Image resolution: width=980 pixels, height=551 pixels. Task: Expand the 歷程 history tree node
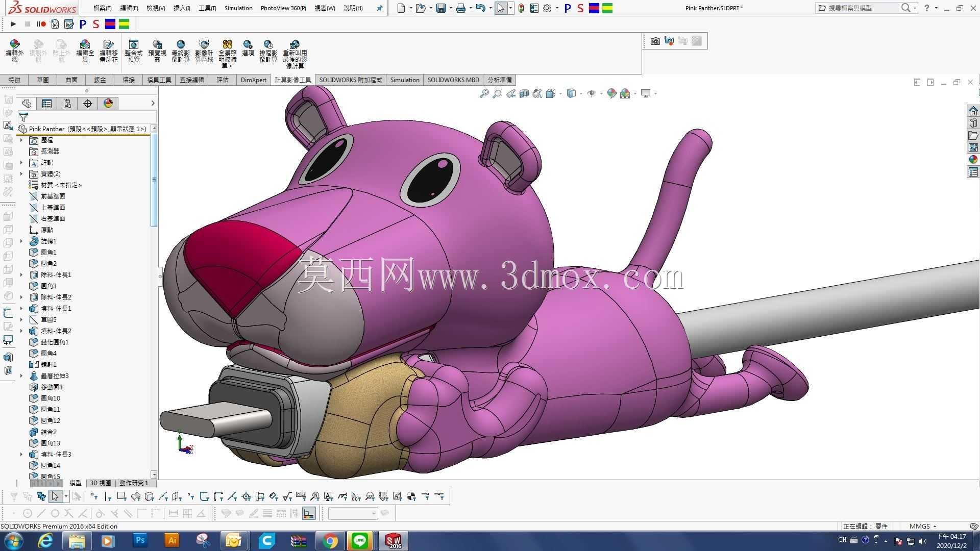coord(21,140)
